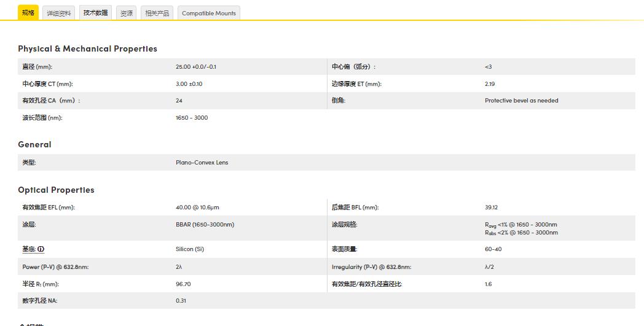Click the BBAR (1650-3000nm) coating value

click(205, 225)
